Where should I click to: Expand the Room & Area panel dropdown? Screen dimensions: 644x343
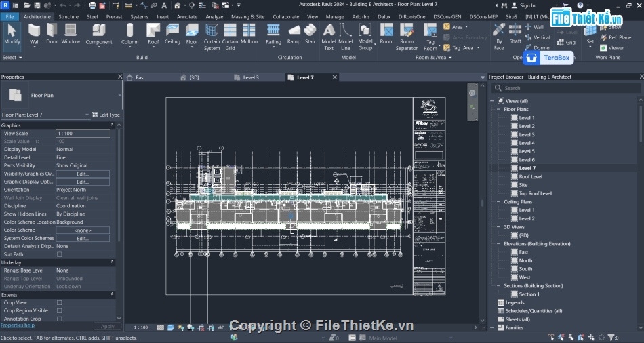pos(433,58)
